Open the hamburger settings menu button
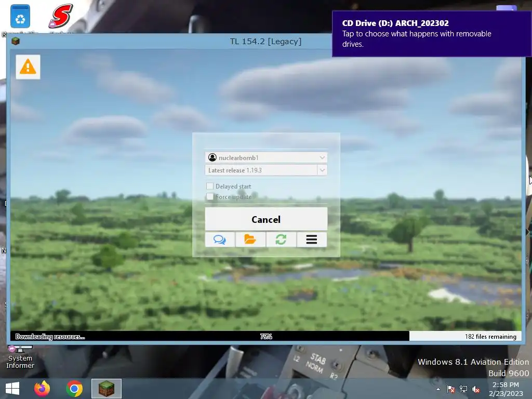The height and width of the screenshot is (399, 532). pyautogui.click(x=312, y=240)
